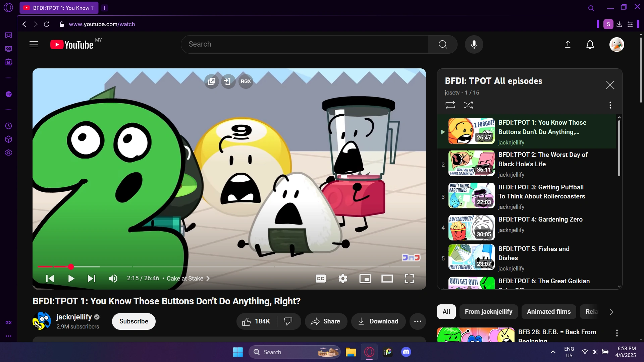This screenshot has width=644, height=362.
Task: Enter fullscreen mode
Action: coord(409,279)
